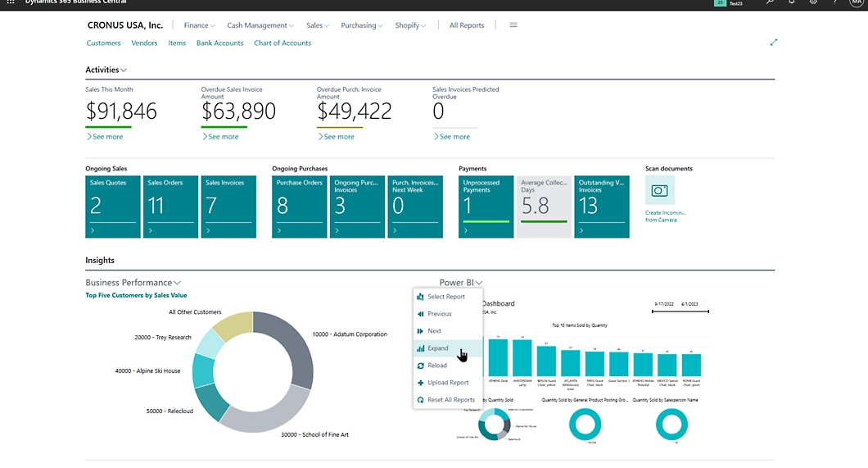Click the All Other Customers donut slice
The image size is (868, 468).
[235, 325]
